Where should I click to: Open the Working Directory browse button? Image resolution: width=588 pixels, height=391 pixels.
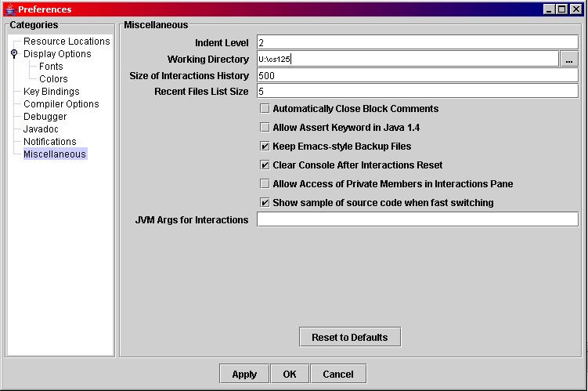(569, 60)
